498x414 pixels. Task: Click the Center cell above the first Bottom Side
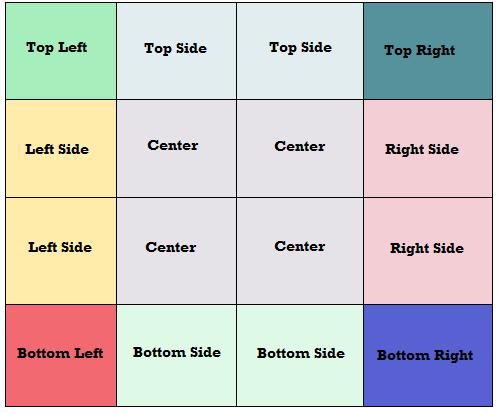click(x=177, y=251)
